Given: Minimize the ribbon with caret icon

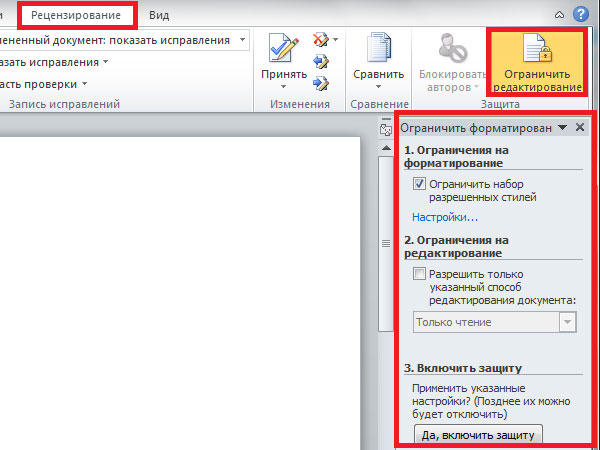Looking at the screenshot, I should tap(558, 14).
